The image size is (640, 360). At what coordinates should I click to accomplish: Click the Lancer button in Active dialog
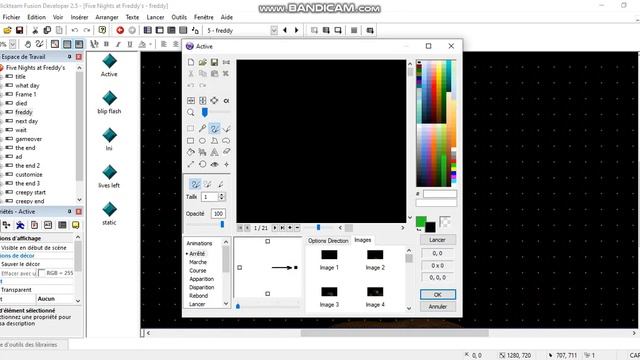click(438, 240)
